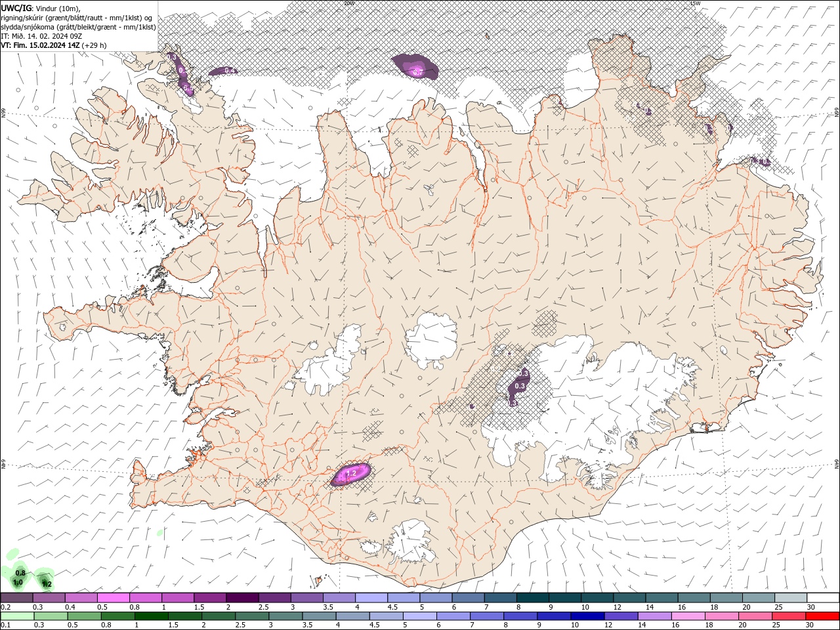Screen dimensions: 840x630
Task: Click the 15W longitude label on top edge
Action: click(x=695, y=3)
